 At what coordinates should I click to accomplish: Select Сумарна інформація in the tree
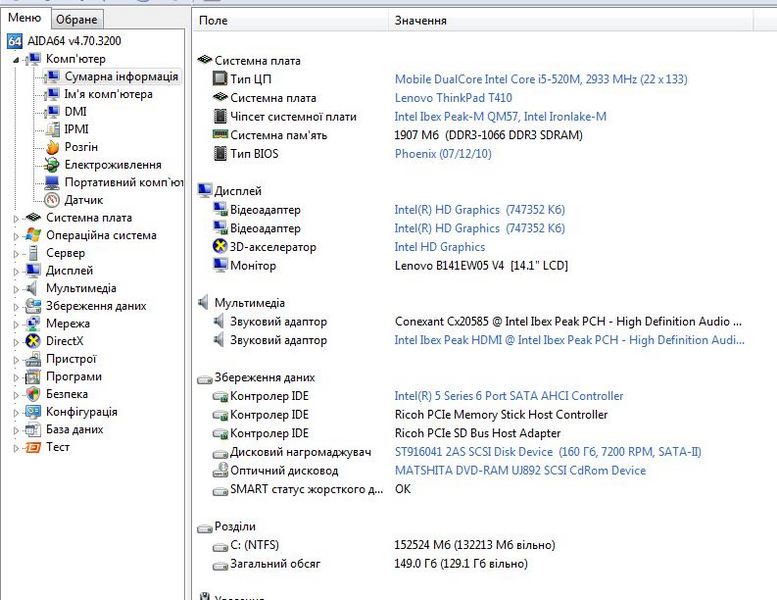pos(121,77)
